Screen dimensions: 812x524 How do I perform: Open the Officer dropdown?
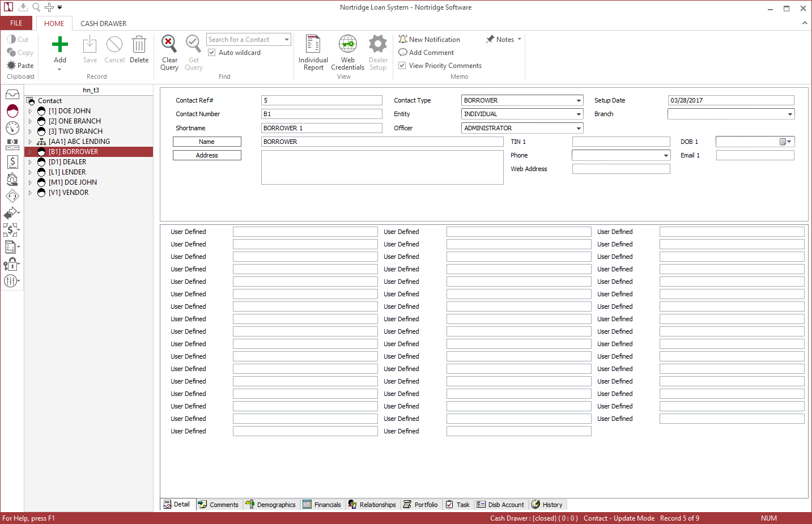click(x=579, y=128)
